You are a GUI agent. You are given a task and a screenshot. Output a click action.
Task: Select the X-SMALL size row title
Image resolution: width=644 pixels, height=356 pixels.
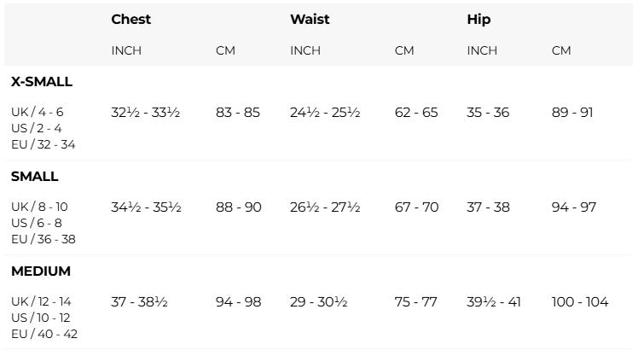(42, 82)
